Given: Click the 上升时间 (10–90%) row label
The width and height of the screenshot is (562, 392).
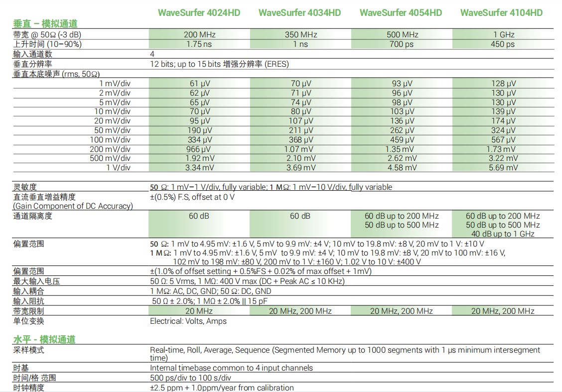Looking at the screenshot, I should (47, 44).
